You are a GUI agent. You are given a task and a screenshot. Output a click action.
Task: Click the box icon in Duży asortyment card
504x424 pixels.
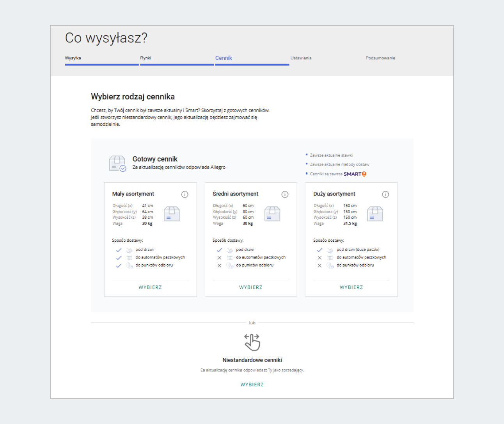click(375, 214)
